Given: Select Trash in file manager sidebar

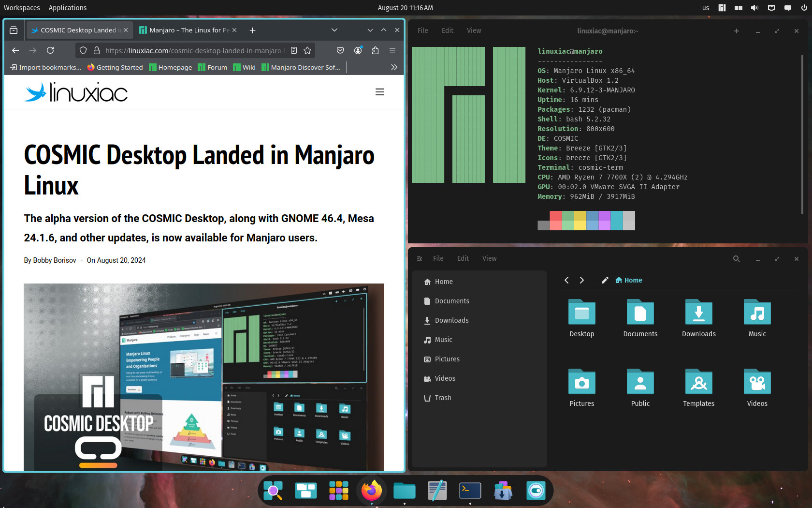Looking at the screenshot, I should 479,398.
